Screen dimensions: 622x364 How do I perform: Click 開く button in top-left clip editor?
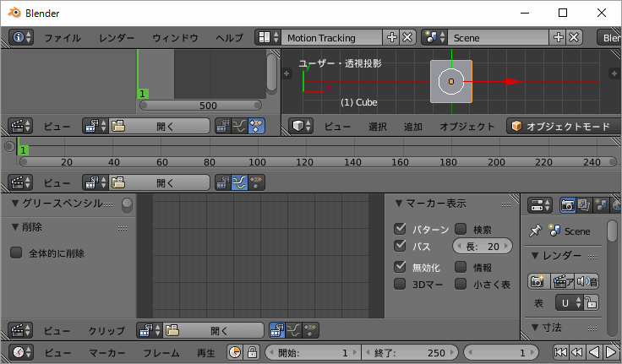pyautogui.click(x=159, y=126)
